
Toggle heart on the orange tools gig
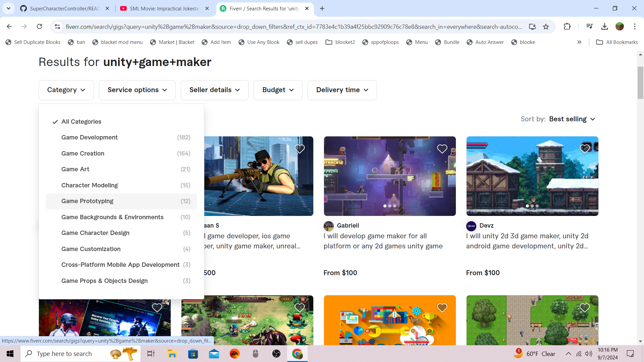point(442,308)
